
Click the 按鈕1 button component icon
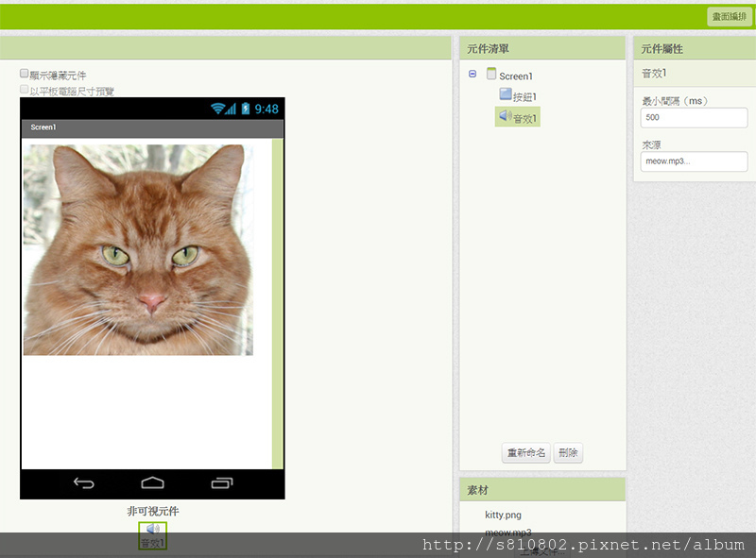coord(506,93)
